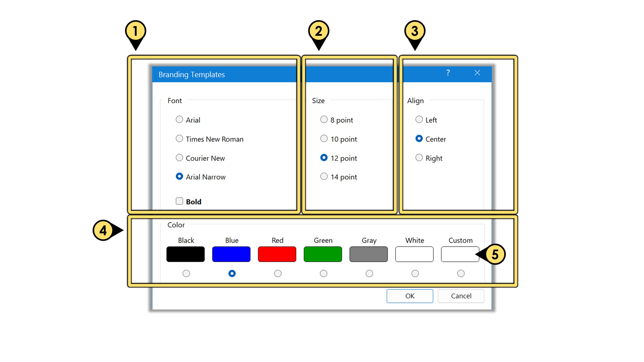644x362 pixels.
Task: Select radio button under White swatch
Action: [x=415, y=274]
